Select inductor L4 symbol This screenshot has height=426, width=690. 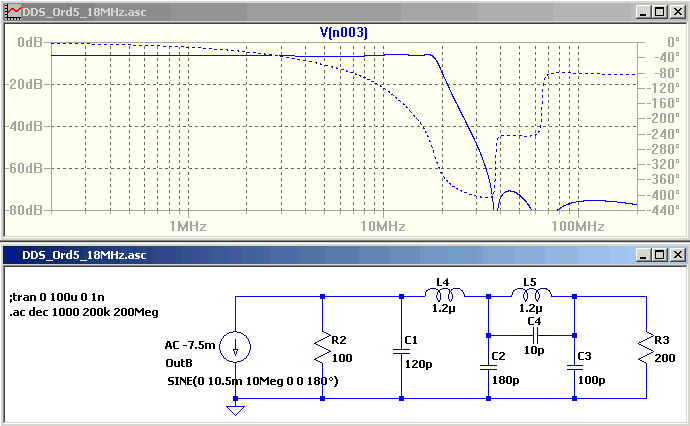444,294
